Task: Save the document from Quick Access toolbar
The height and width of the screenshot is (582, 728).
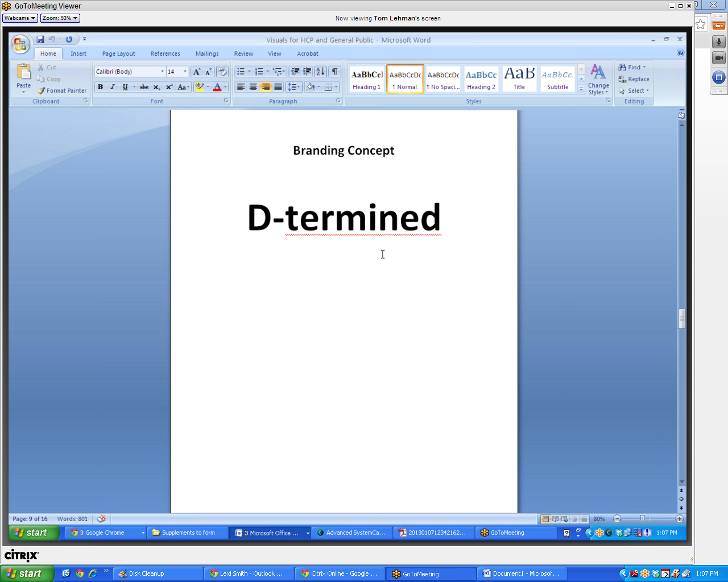Action: 40,39
